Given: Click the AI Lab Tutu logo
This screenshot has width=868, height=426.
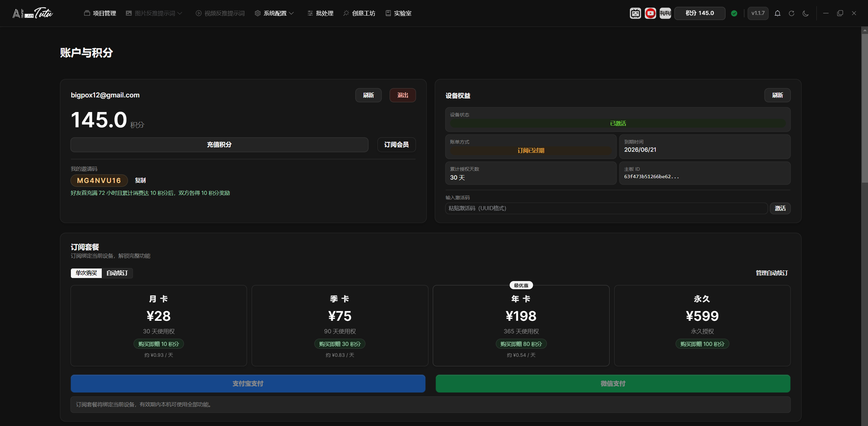Looking at the screenshot, I should click(x=33, y=13).
